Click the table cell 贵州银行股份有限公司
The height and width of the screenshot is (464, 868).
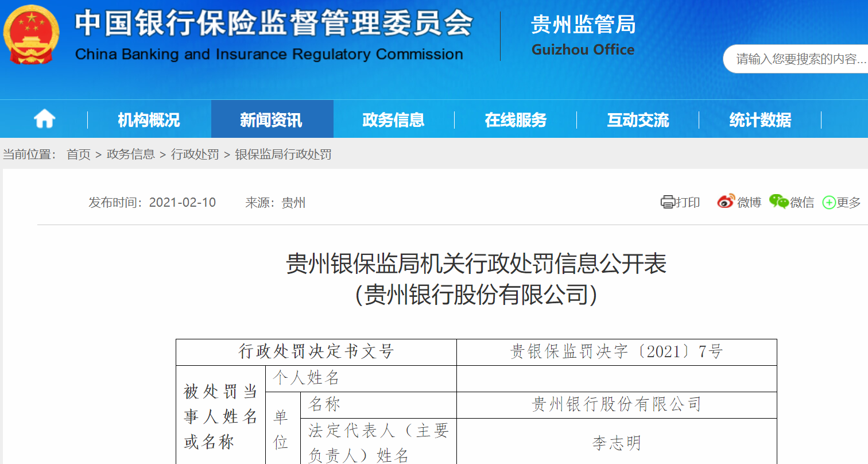[x=617, y=405]
